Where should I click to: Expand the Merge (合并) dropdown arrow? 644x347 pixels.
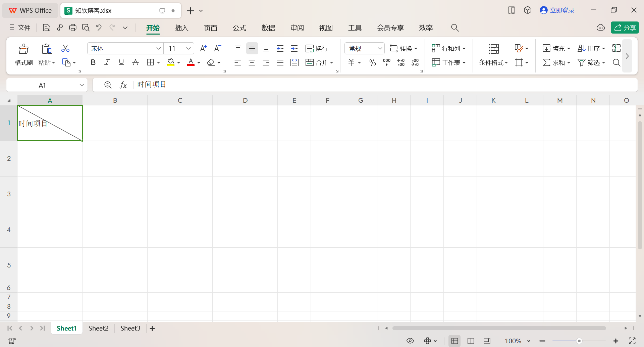(332, 62)
